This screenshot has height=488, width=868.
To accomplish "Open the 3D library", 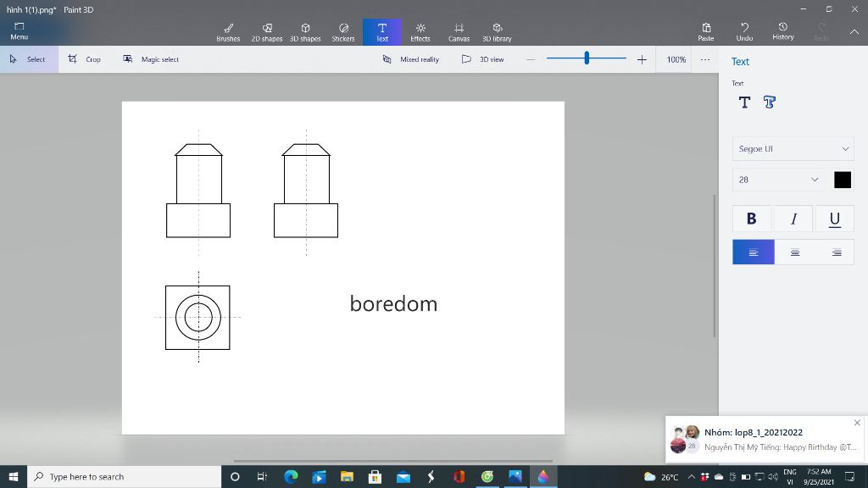I will tap(497, 32).
